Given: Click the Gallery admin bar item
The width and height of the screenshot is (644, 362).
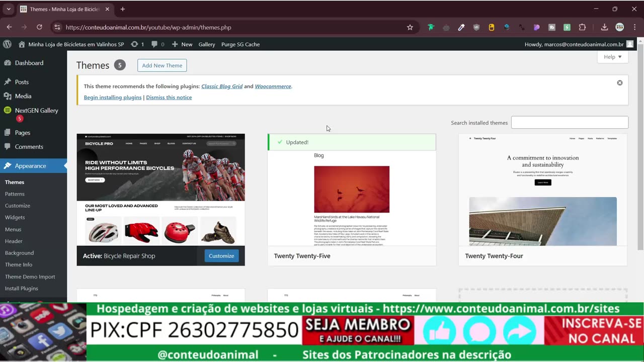Looking at the screenshot, I should [x=207, y=44].
